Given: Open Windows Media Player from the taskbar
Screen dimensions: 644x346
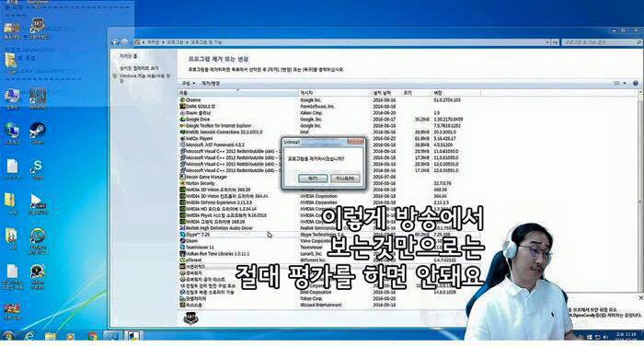Looking at the screenshot, I should coord(71,336).
